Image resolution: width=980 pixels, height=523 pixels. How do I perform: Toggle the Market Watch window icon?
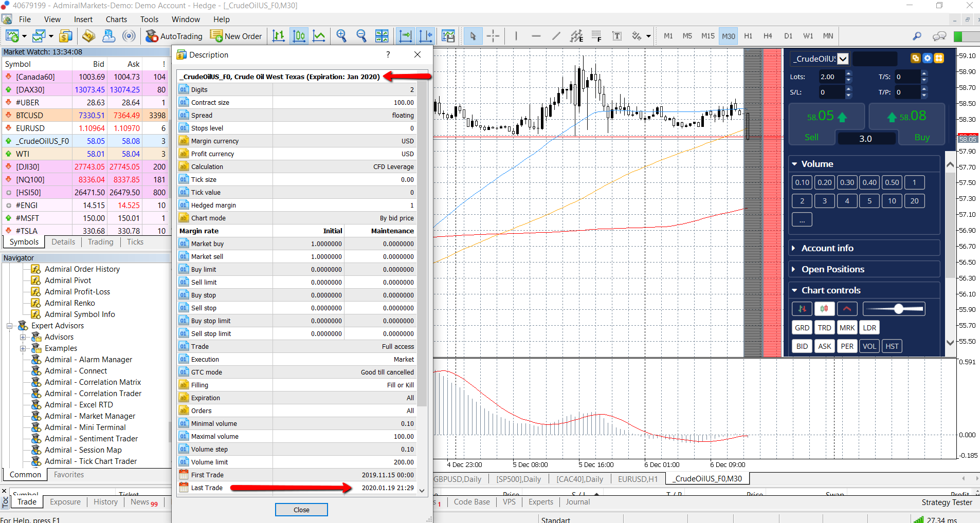[x=66, y=36]
